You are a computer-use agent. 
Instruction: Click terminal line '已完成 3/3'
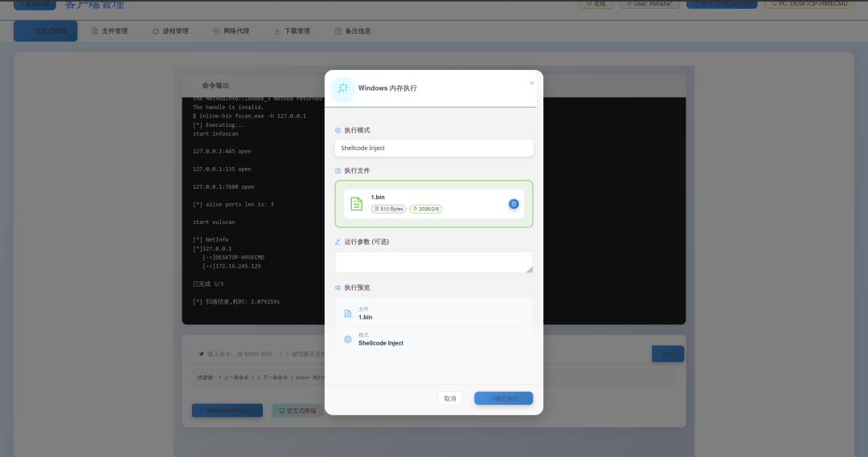(208, 284)
